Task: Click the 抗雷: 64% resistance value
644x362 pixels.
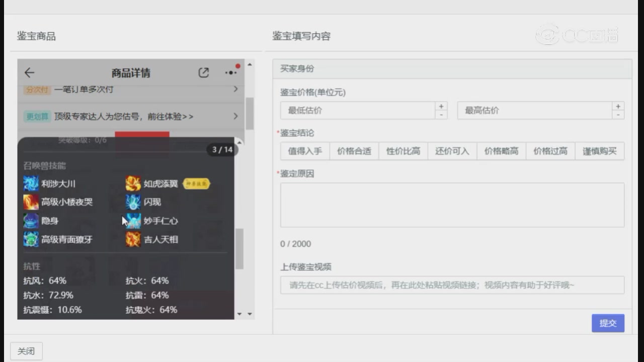Action: [147, 295]
